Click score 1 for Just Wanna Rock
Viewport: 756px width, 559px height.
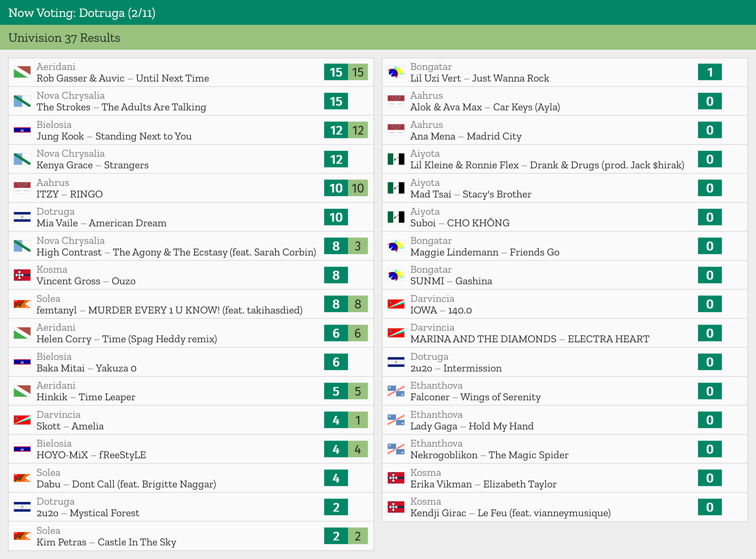pos(710,72)
